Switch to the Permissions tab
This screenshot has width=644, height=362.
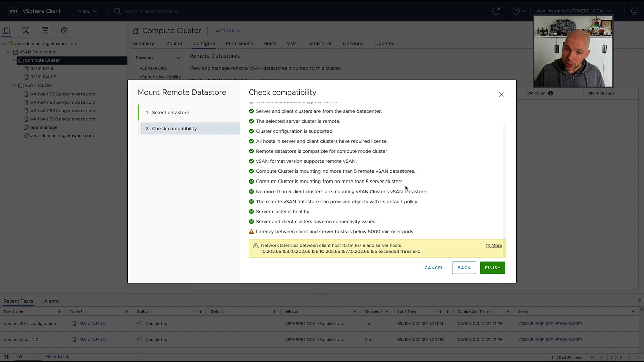(x=239, y=43)
